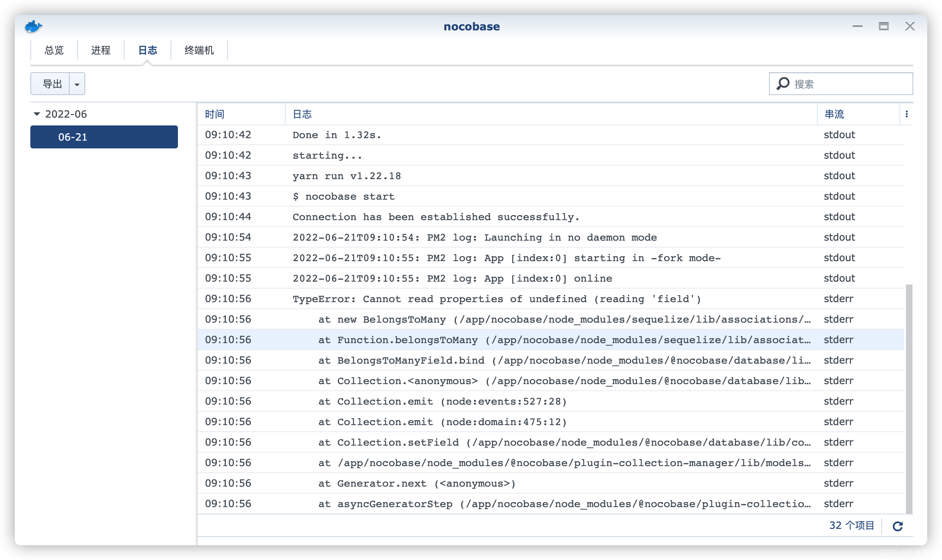Select the 'Launching in no daemon mode' row

pos(551,237)
